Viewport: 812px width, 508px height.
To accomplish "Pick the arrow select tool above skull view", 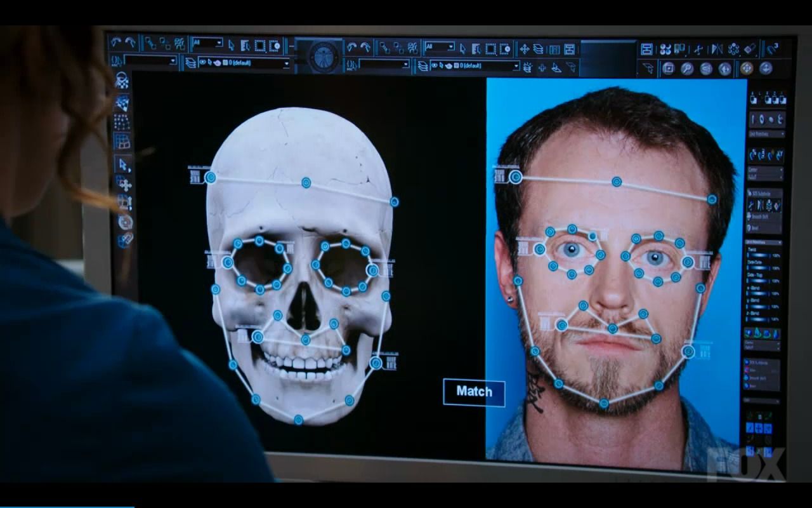I will [x=232, y=45].
